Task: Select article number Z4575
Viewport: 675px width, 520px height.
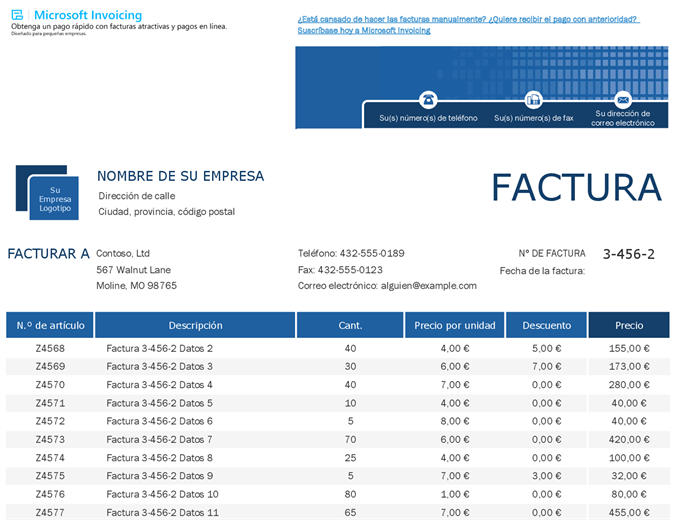Action: click(50, 476)
